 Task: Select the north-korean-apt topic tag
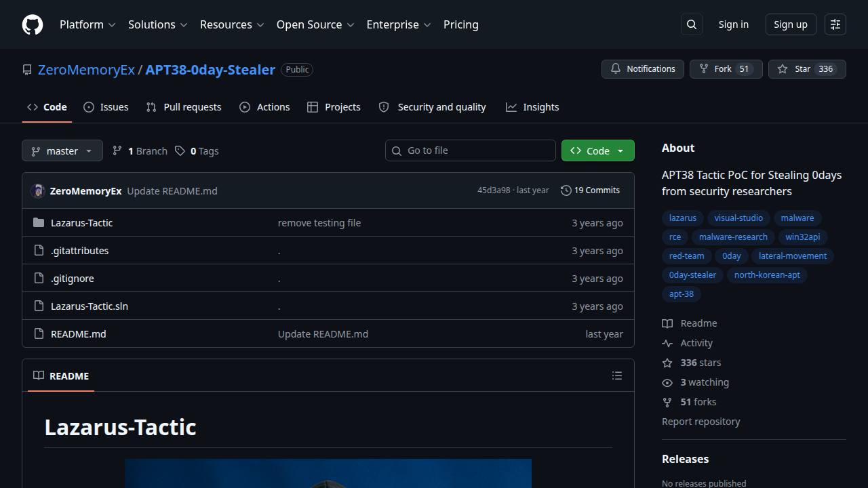pos(767,275)
